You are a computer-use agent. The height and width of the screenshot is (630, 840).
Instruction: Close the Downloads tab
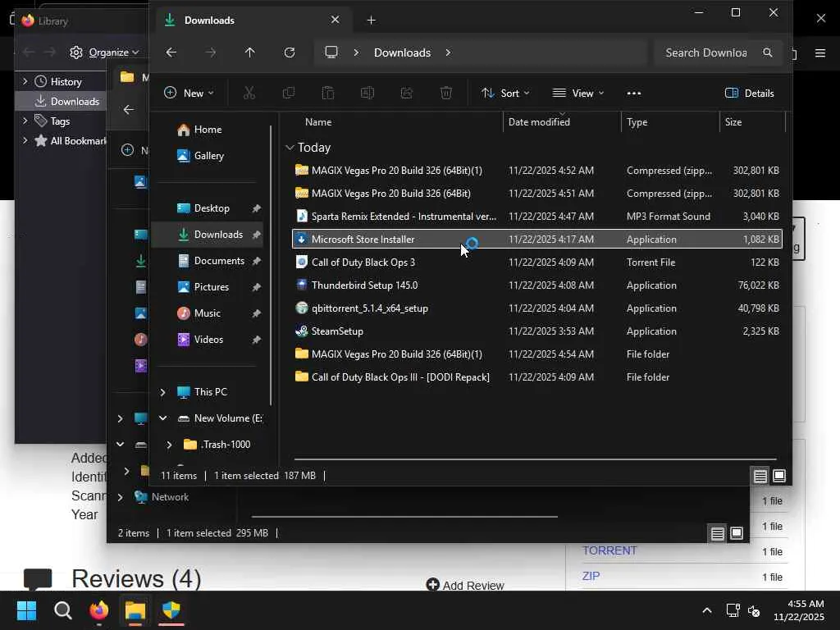pos(336,20)
